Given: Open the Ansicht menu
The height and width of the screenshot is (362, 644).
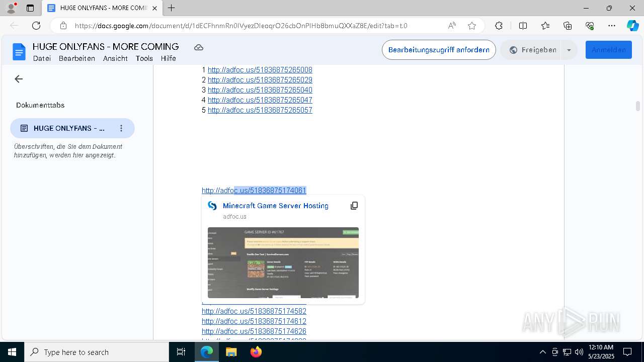Looking at the screenshot, I should click(x=115, y=58).
